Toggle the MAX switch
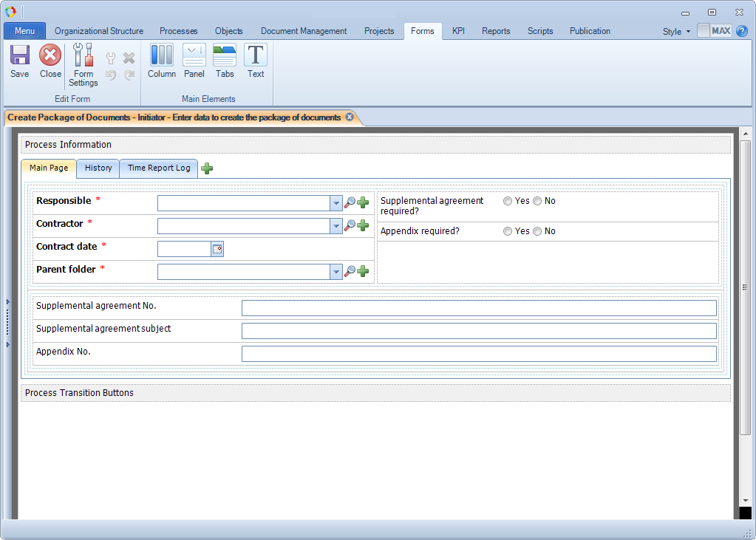This screenshot has height=540, width=756. point(715,31)
